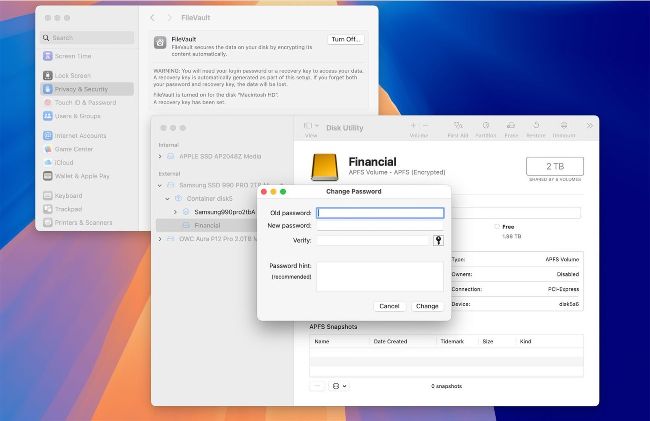Click the Erase toolbar icon
Screen dimensions: 650x421
click(511, 126)
